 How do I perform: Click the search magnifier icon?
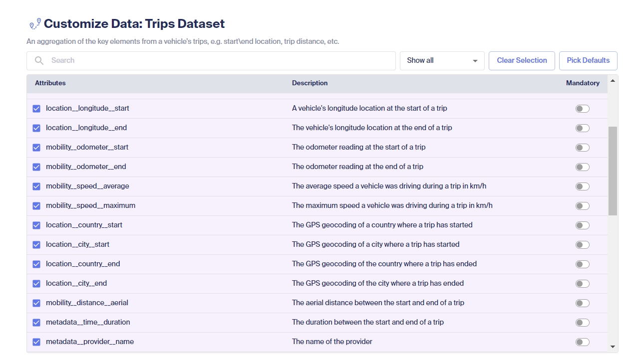click(39, 61)
